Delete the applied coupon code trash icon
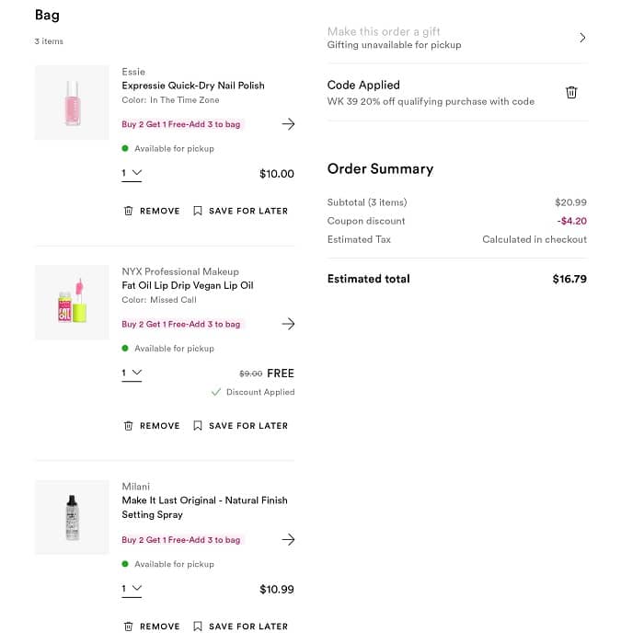 point(571,93)
